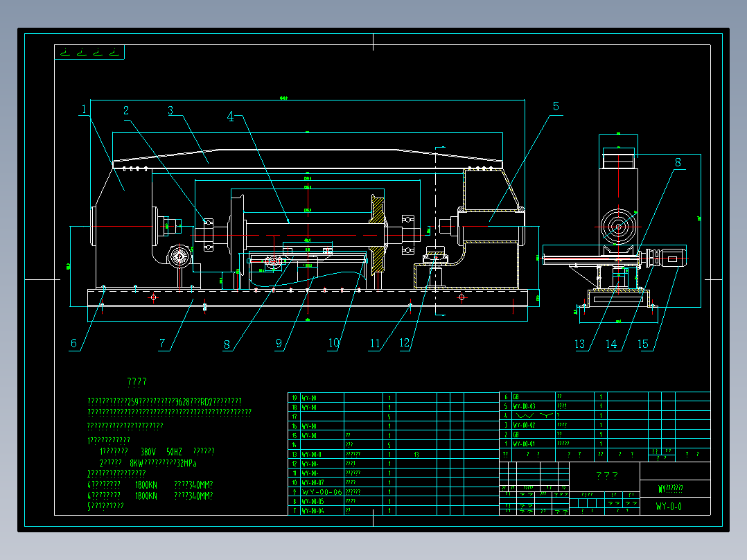747x560 pixels.
Task: Click part callout number 5
Action: click(x=556, y=106)
